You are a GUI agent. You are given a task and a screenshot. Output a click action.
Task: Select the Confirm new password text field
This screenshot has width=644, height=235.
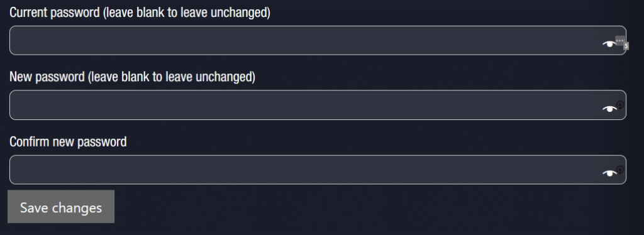[x=318, y=170]
